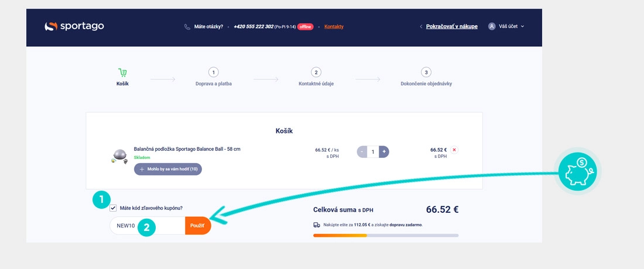The image size is (644, 269).
Task: Click the green shopping cart step icon
Action: pos(122,73)
